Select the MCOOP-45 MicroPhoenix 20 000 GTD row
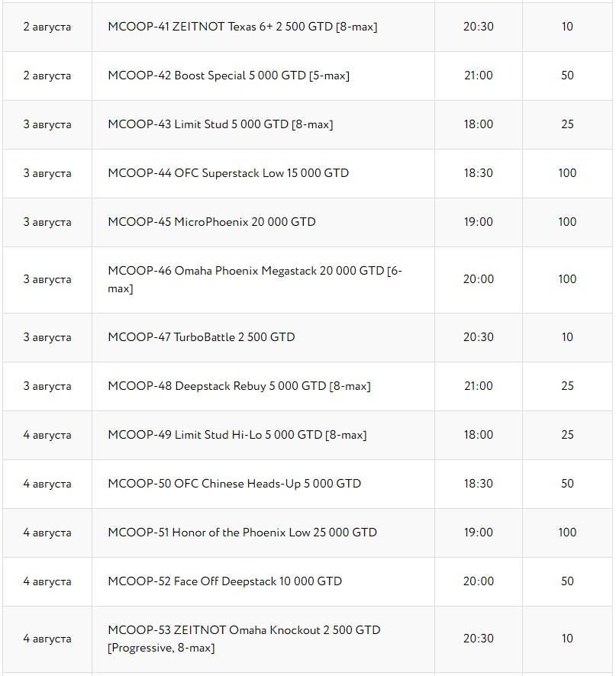The width and height of the screenshot is (616, 676). pos(211,222)
